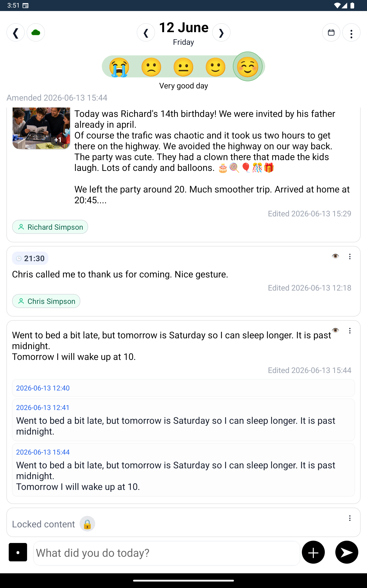Select the crying face mood
This screenshot has height=588, width=367.
(x=119, y=67)
